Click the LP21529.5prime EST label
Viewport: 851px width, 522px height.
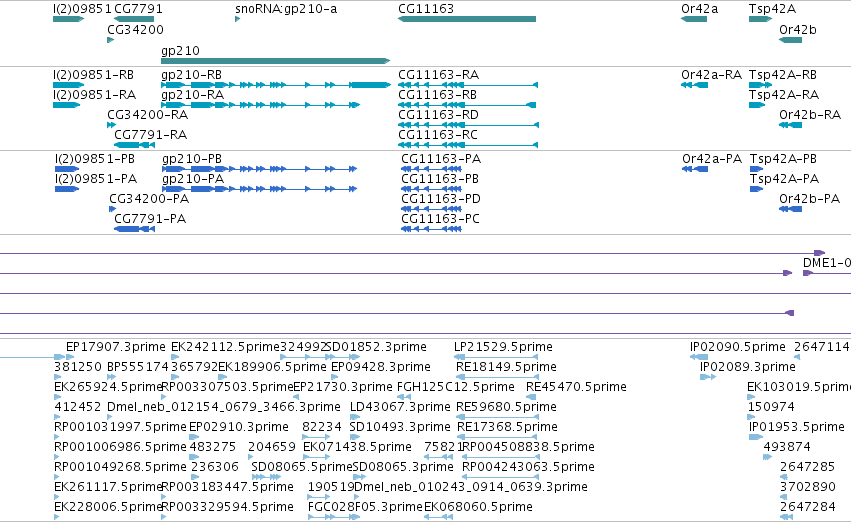tap(503, 347)
